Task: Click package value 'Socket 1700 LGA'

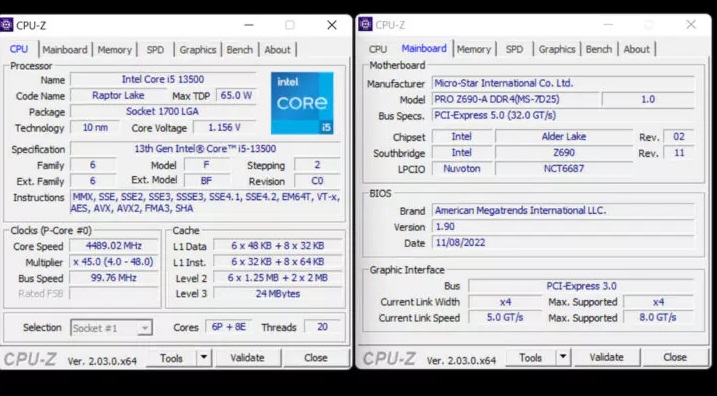Action: (x=163, y=111)
